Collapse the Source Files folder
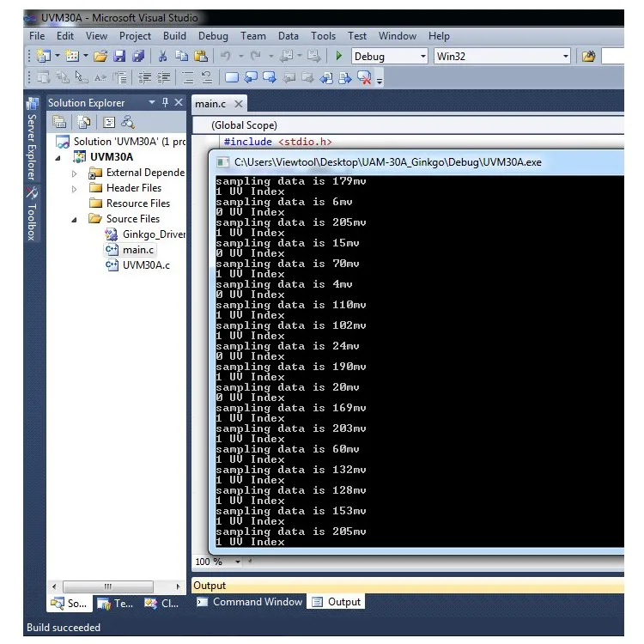 coord(75,220)
